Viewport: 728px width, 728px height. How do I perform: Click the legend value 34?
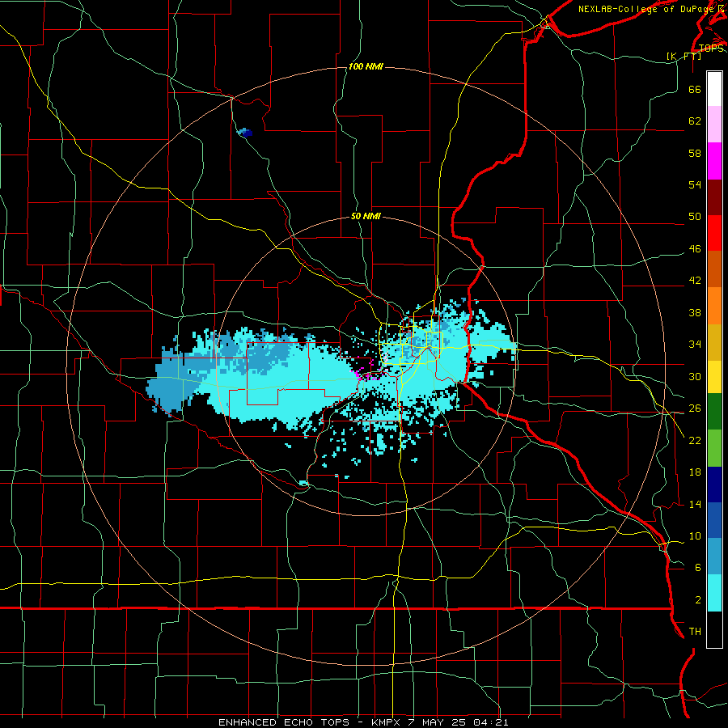[695, 345]
